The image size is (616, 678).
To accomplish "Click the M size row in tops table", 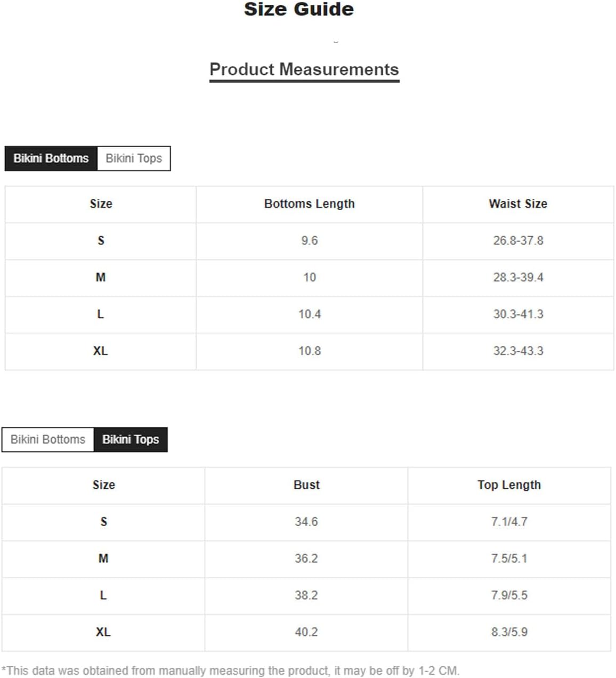I will 306,559.
